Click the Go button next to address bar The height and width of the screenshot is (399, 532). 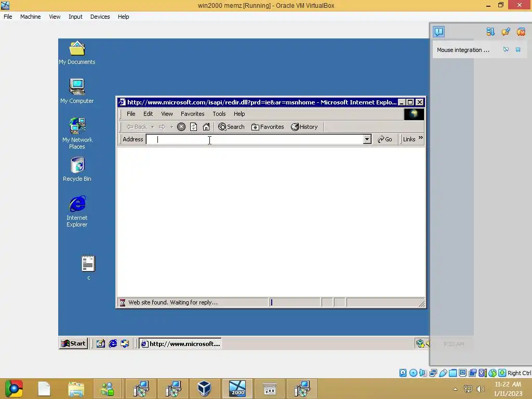tap(385, 139)
